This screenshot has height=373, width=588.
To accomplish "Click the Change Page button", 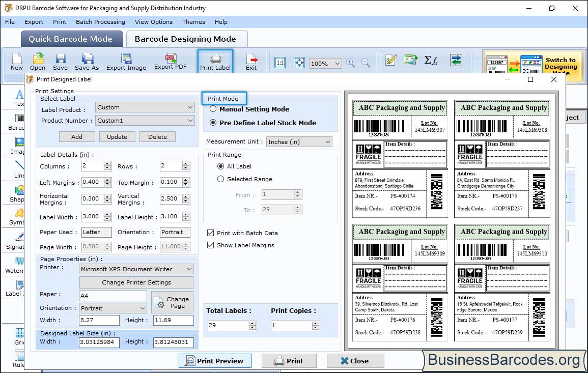I will tap(173, 302).
